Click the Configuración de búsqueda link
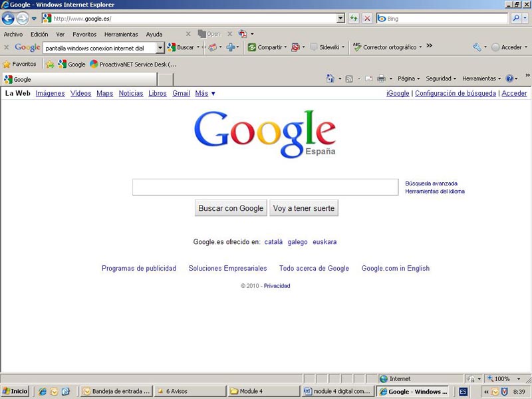 [456, 93]
